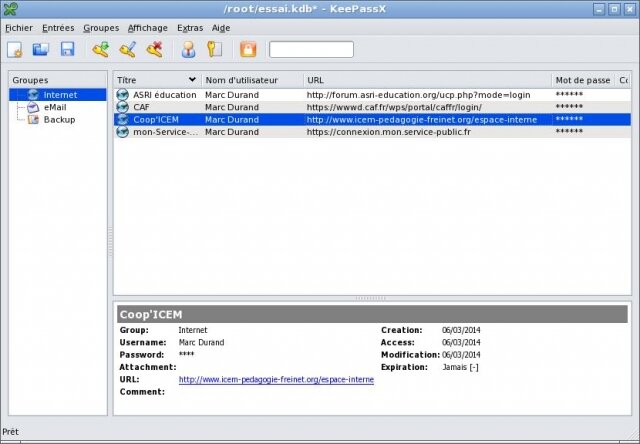Click the Expiration value Jamais [-]
The height and width of the screenshot is (444, 640).
[x=460, y=367]
